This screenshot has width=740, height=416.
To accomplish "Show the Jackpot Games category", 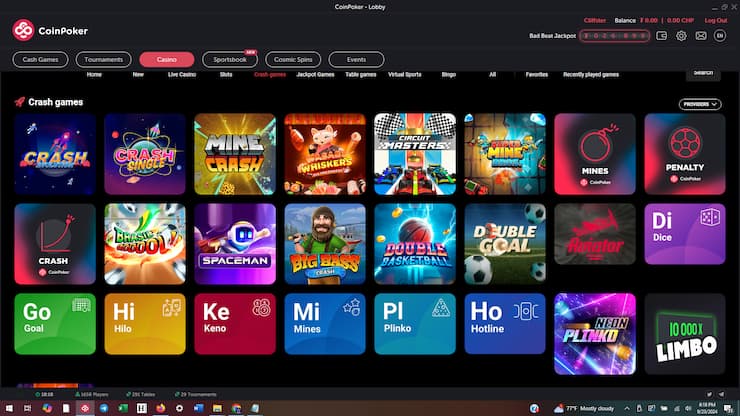I will pos(315,75).
